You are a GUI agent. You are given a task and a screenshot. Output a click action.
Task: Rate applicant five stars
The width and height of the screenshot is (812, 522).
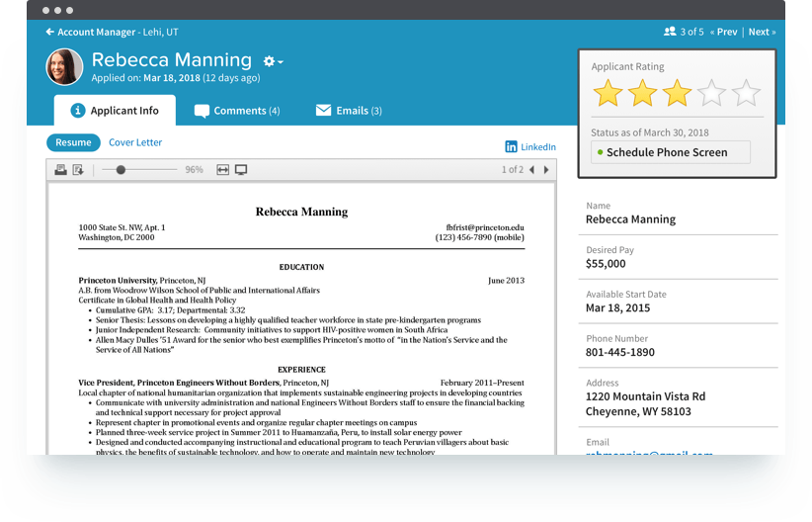(746, 93)
